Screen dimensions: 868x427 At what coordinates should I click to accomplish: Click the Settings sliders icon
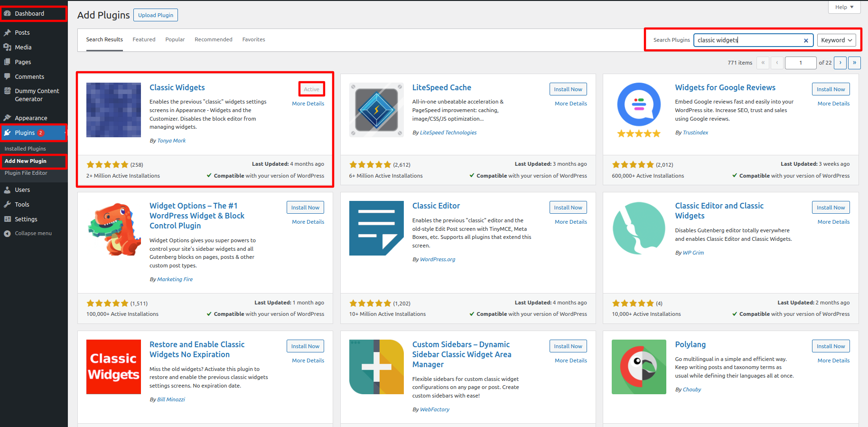tap(7, 219)
